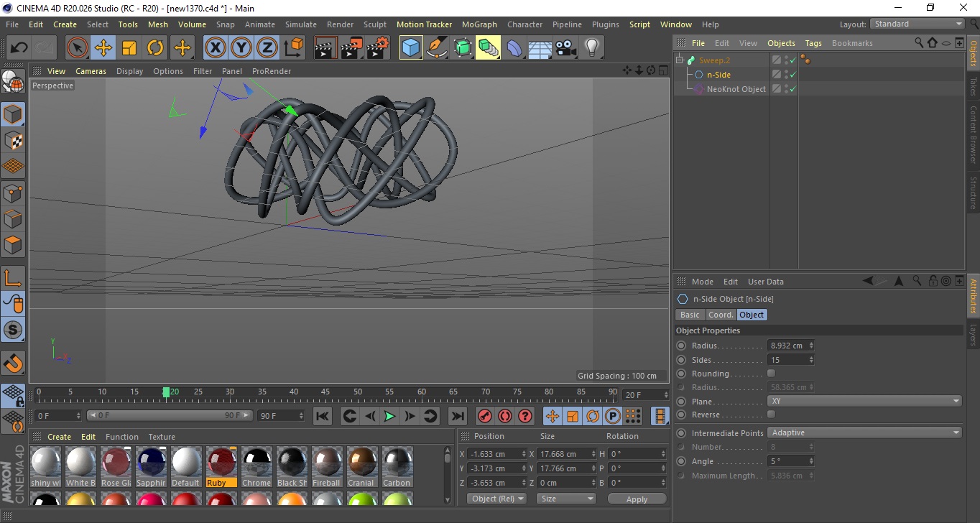Go to end of animation
The height and width of the screenshot is (523, 980).
(x=457, y=416)
